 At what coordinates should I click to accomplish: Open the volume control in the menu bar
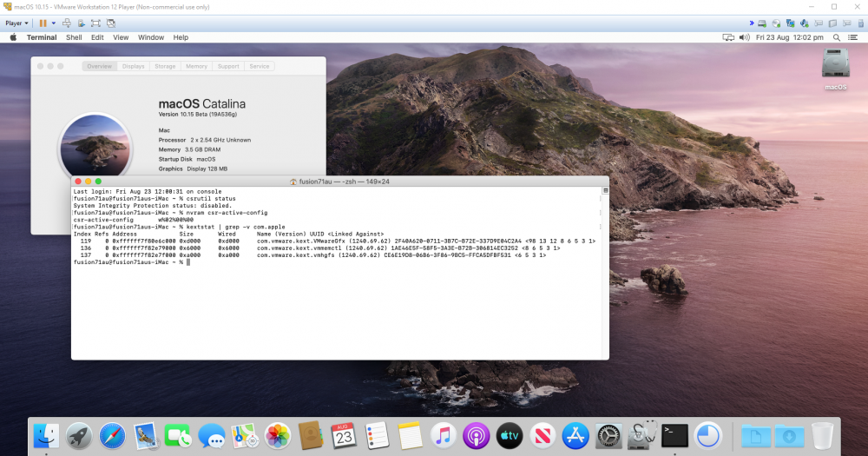[744, 37]
